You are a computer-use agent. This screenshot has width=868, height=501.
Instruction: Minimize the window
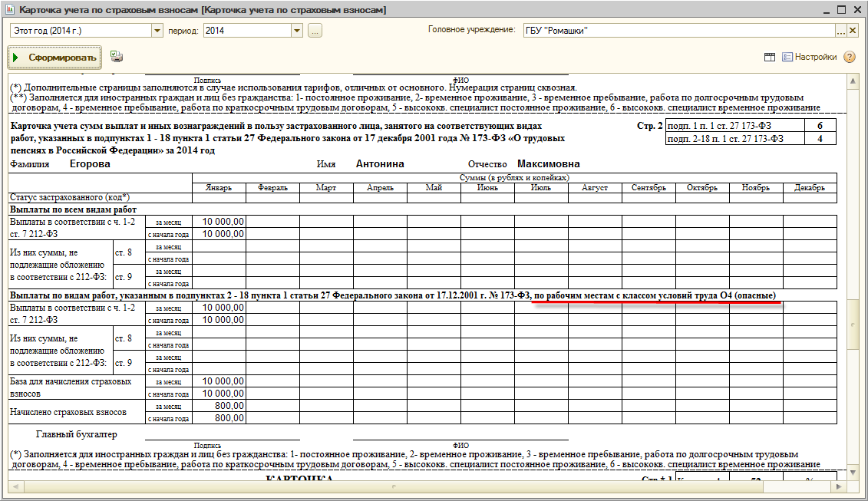[827, 10]
